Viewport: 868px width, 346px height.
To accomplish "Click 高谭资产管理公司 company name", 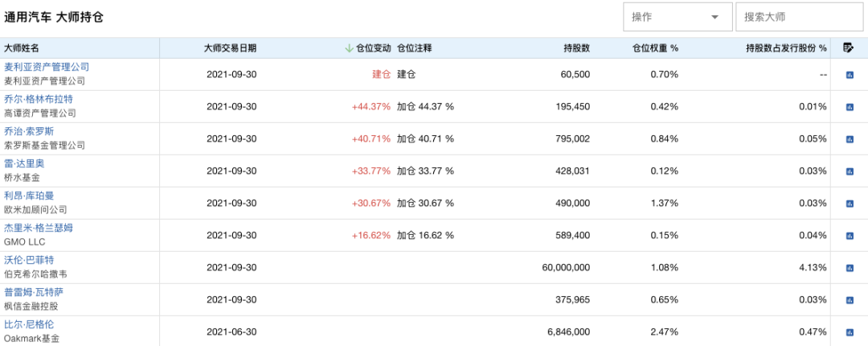I will (x=40, y=113).
